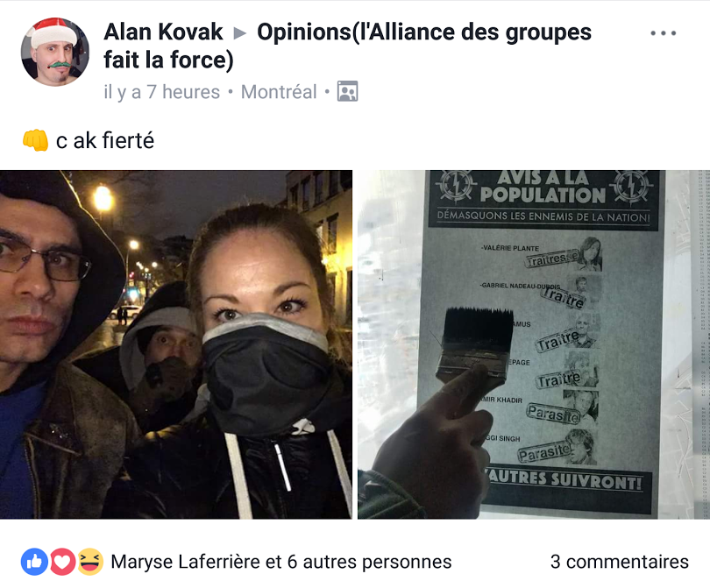Open the Opinions group link
The image size is (710, 588).
coord(348,46)
